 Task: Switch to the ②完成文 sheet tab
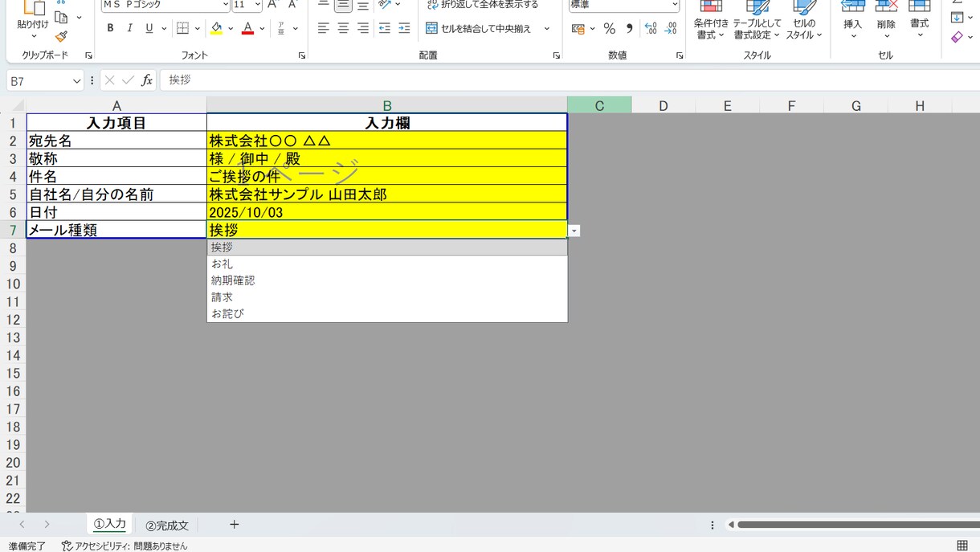pyautogui.click(x=167, y=525)
